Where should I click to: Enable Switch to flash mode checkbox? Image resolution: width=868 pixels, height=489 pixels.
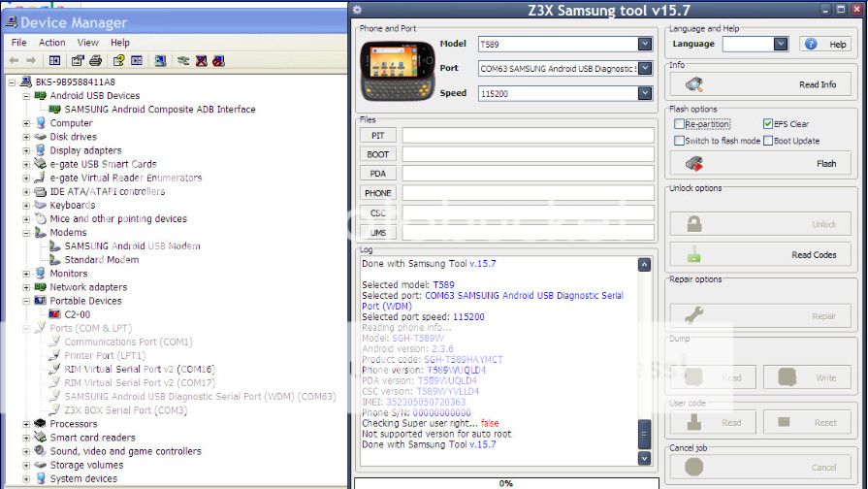pyautogui.click(x=679, y=140)
